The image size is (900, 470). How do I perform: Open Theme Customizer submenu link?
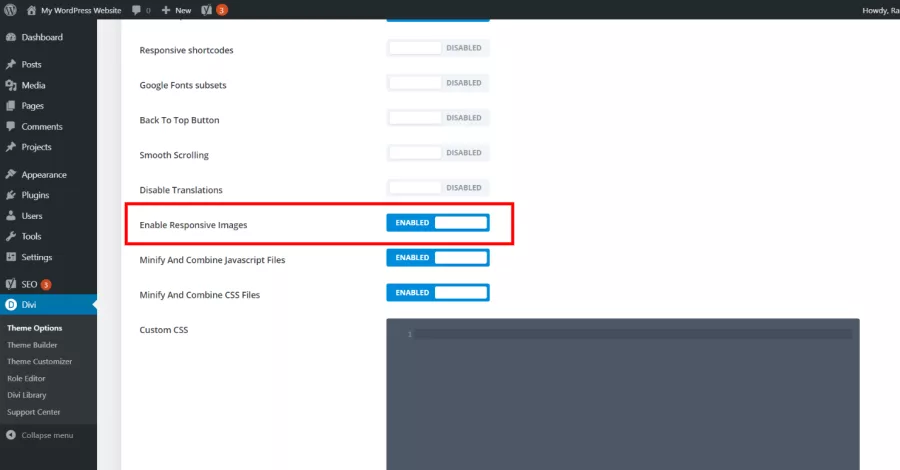coord(40,362)
